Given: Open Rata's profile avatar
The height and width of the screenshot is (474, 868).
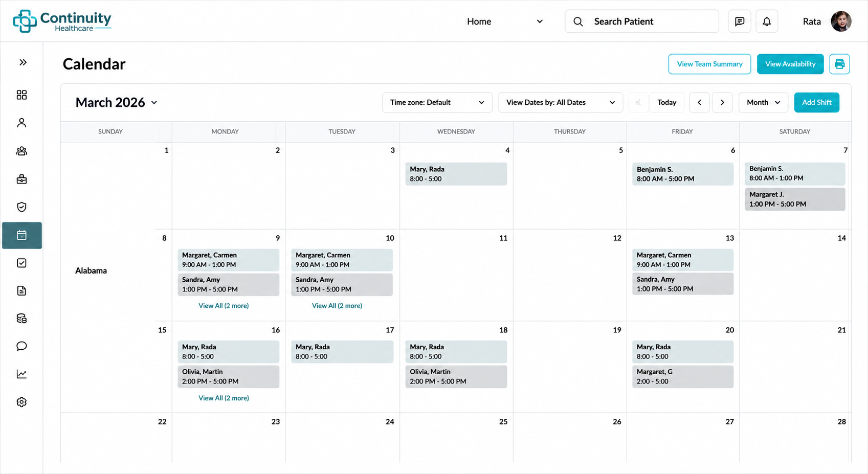Looking at the screenshot, I should click(x=841, y=21).
